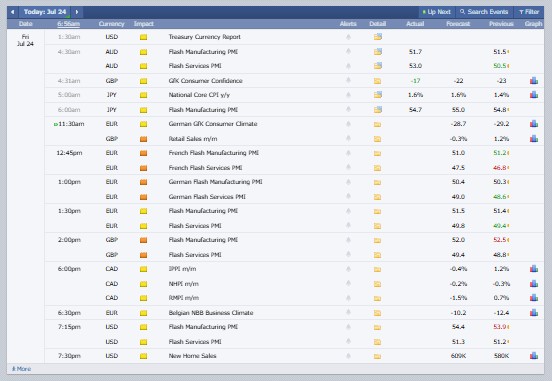Open graph for RMPI m/m
Screen dimensions: 552x381
coord(534,298)
